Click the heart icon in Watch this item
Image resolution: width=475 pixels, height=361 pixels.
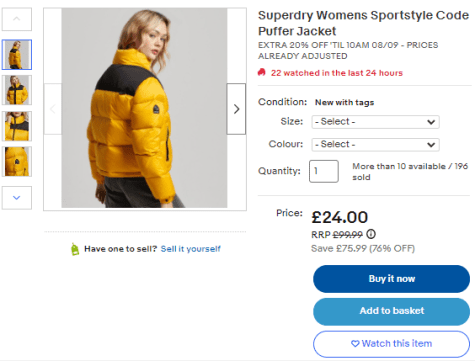[x=355, y=343]
